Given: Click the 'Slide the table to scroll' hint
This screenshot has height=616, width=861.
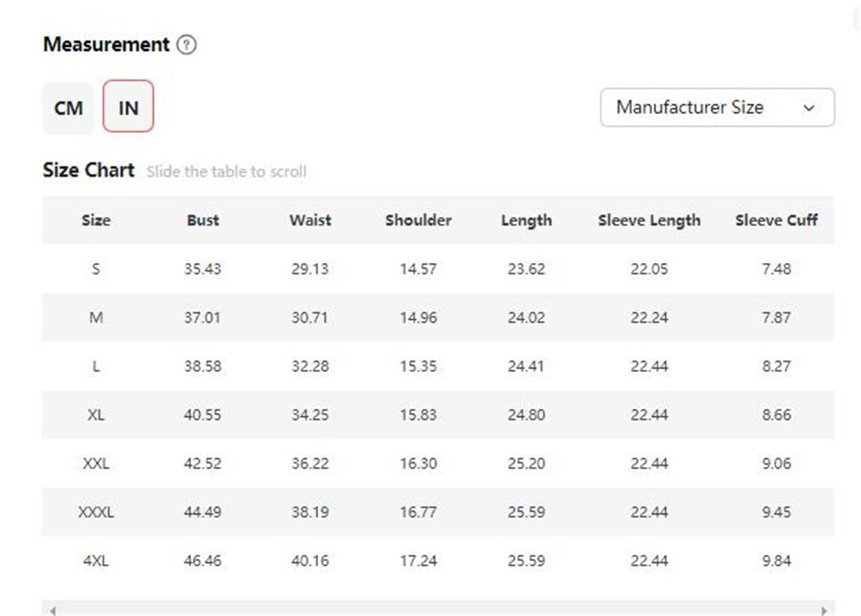Looking at the screenshot, I should coord(226,172).
